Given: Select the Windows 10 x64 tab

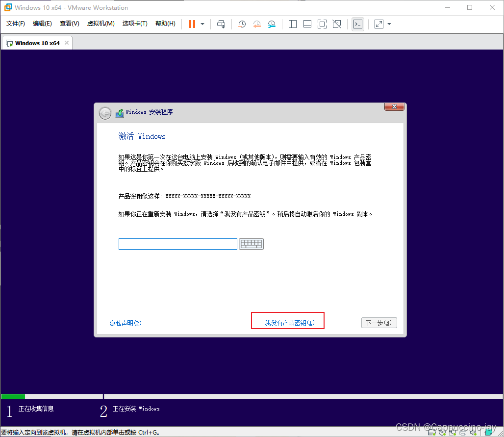Looking at the screenshot, I should pos(37,43).
